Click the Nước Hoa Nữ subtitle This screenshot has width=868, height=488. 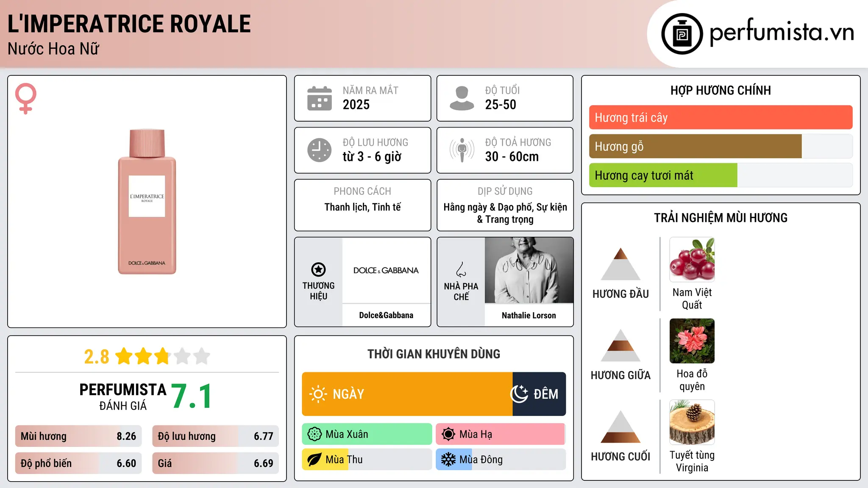click(x=53, y=49)
